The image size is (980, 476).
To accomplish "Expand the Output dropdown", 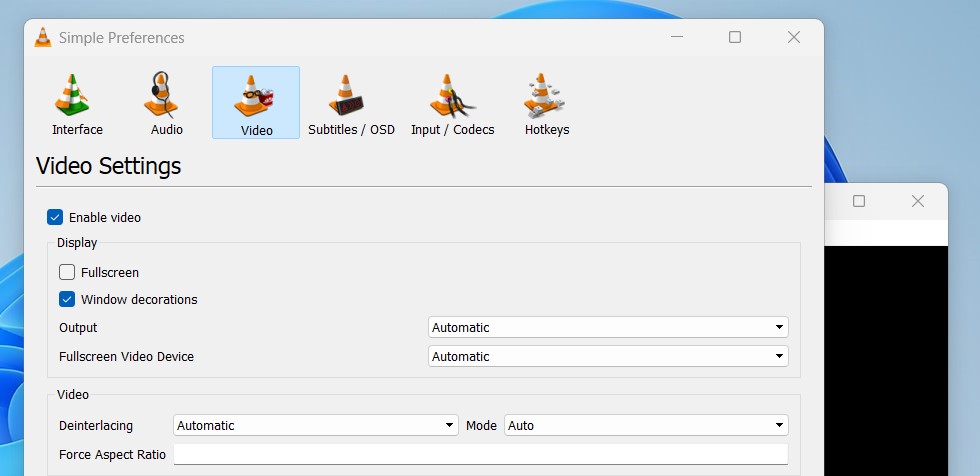I will (608, 327).
